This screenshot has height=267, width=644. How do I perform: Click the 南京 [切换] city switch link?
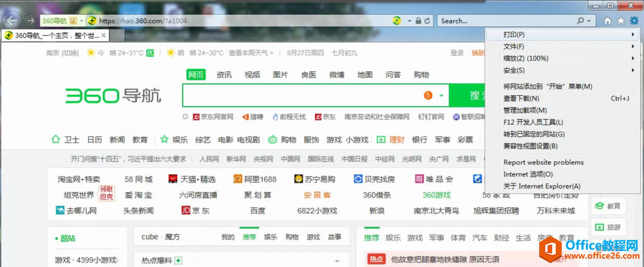62,53
